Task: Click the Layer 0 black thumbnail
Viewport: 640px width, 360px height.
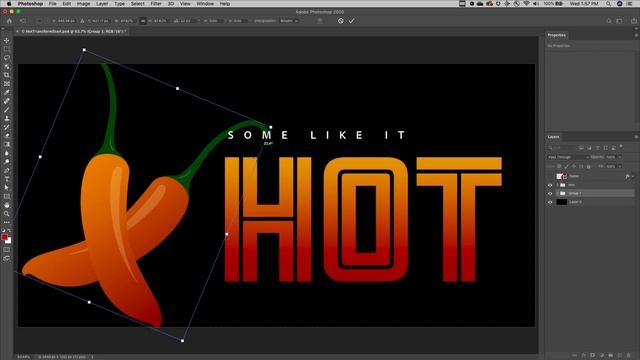Action: (562, 202)
